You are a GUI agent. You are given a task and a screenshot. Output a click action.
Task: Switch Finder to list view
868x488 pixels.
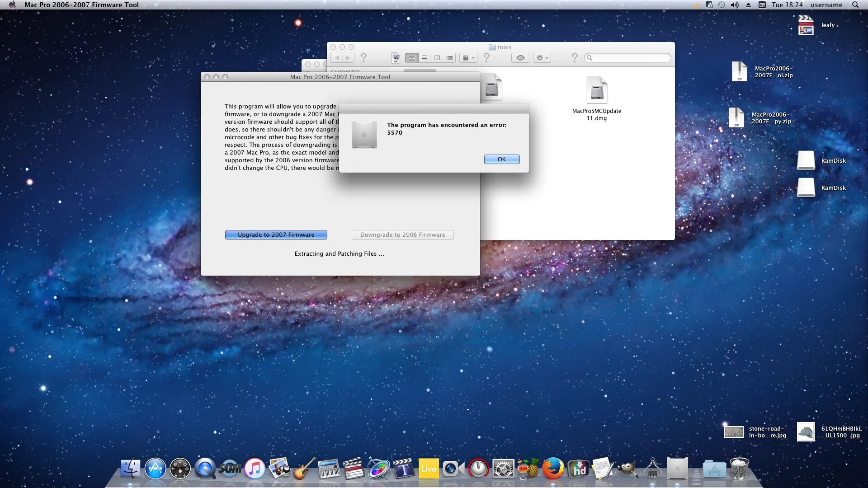425,58
